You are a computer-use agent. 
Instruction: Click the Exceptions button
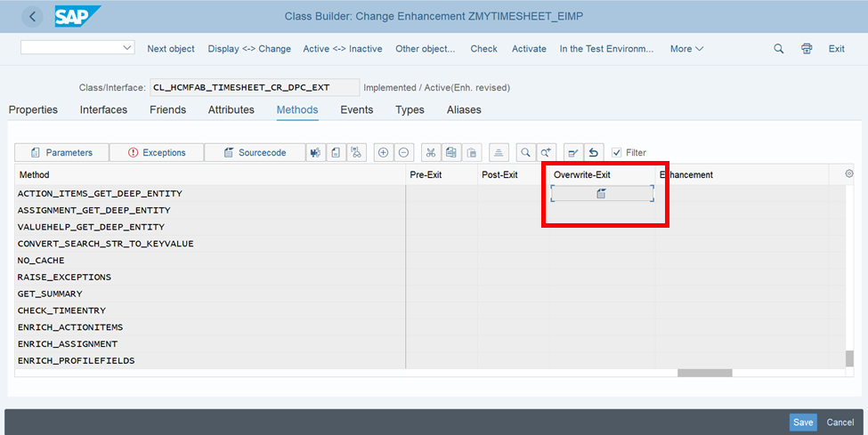[x=157, y=153]
